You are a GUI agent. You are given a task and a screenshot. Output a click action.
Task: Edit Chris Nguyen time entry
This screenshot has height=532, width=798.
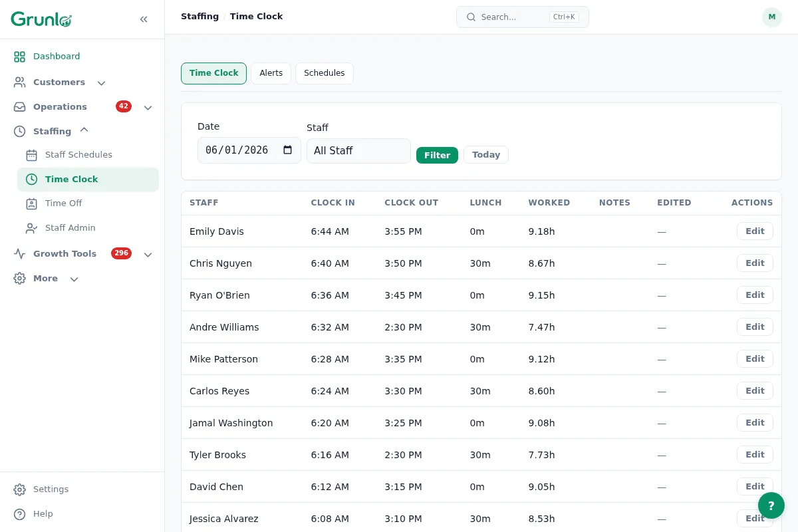[x=755, y=263]
